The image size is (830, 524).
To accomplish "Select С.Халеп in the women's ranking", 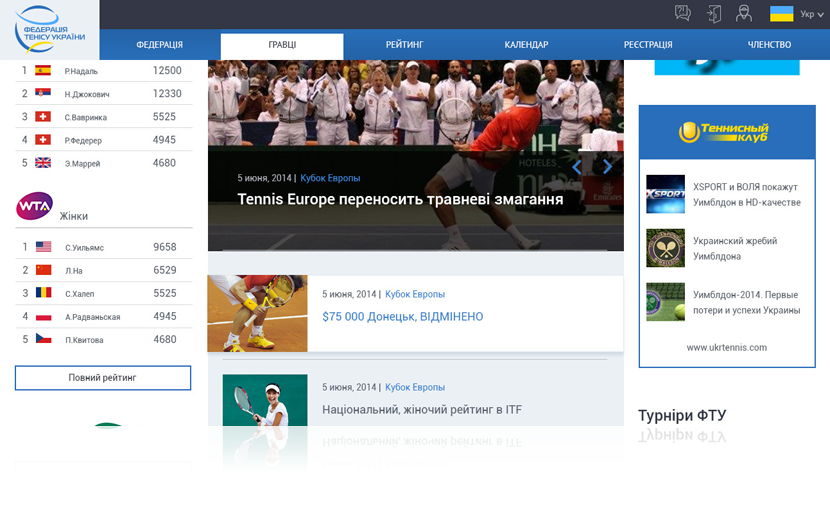I will pyautogui.click(x=80, y=294).
